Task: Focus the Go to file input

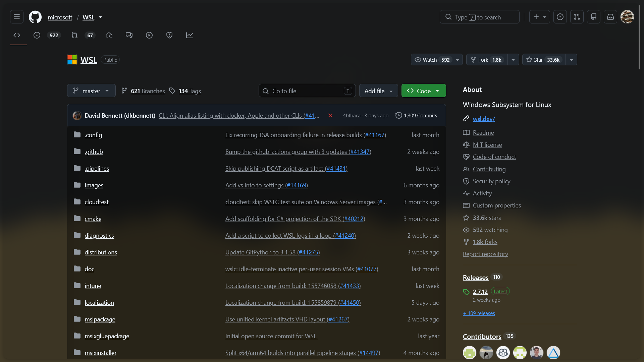Action: (x=307, y=91)
